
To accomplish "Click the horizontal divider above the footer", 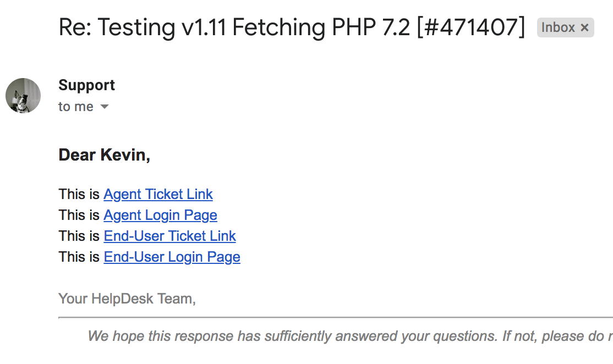I will pyautogui.click(x=330, y=317).
